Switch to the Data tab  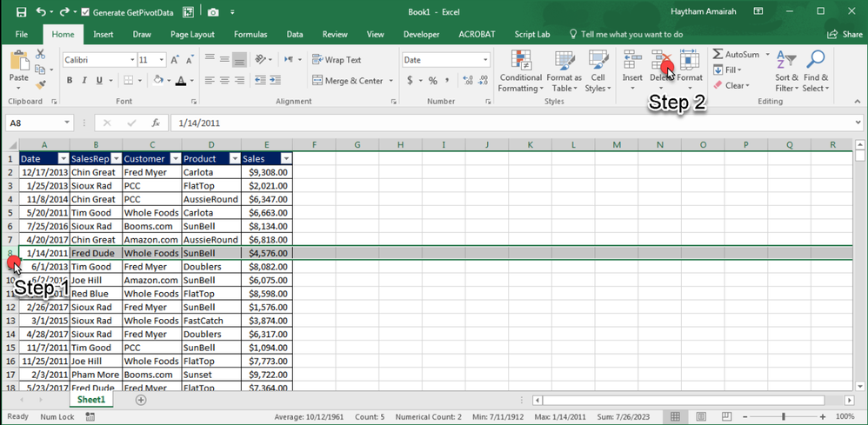295,34
